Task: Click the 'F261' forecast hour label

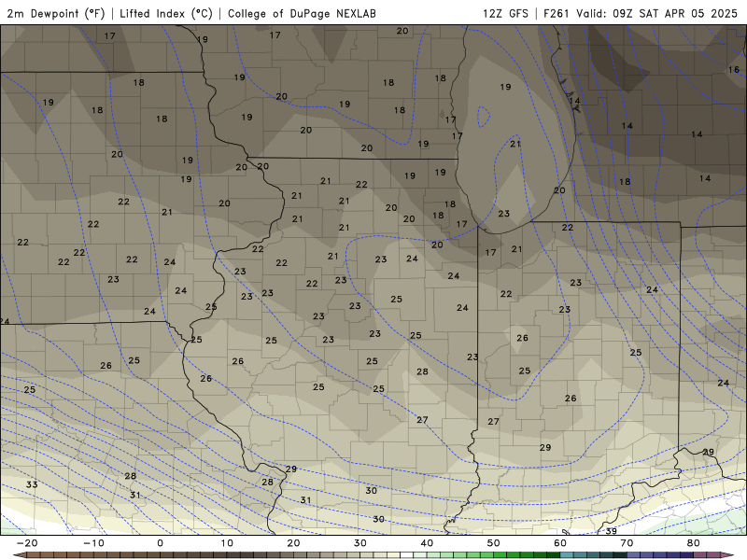Action: point(556,13)
